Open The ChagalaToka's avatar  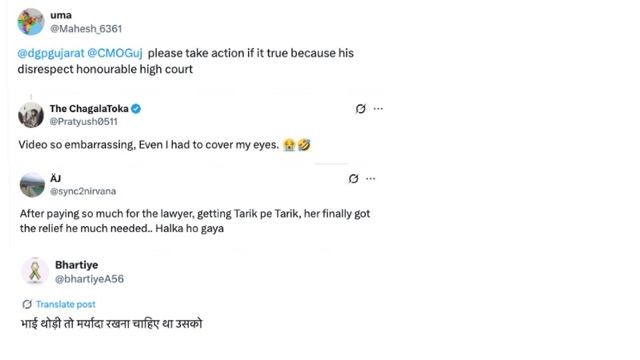(x=31, y=115)
